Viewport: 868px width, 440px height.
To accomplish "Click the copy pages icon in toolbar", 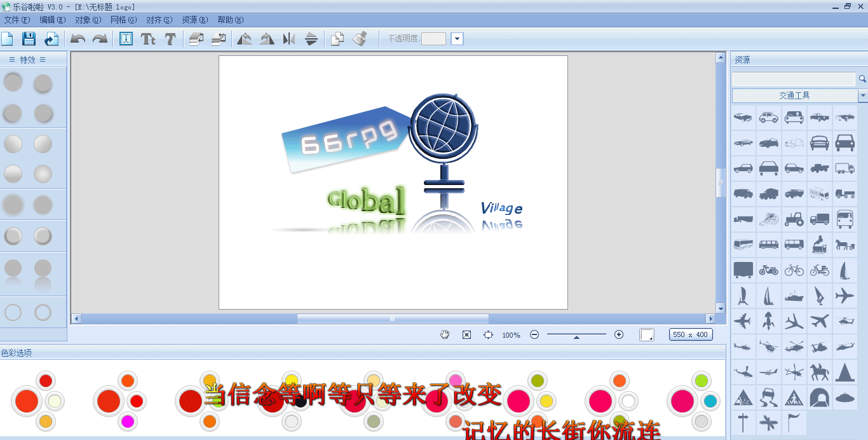I will 337,39.
